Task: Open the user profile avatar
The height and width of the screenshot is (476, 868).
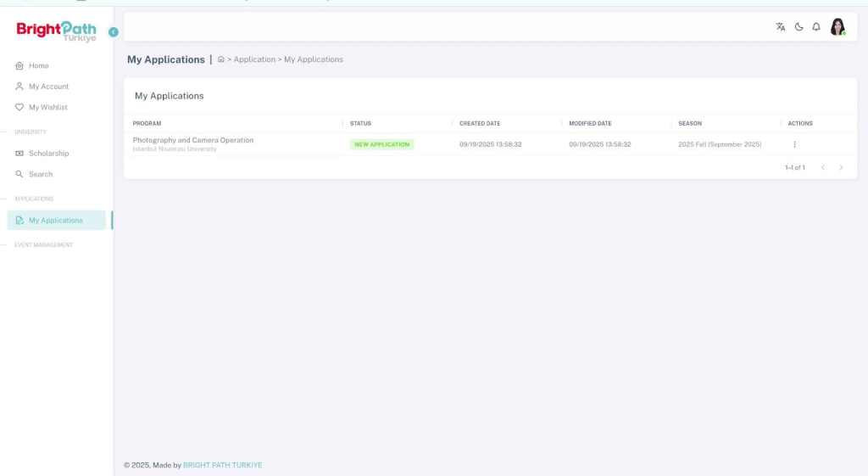Action: (x=837, y=27)
